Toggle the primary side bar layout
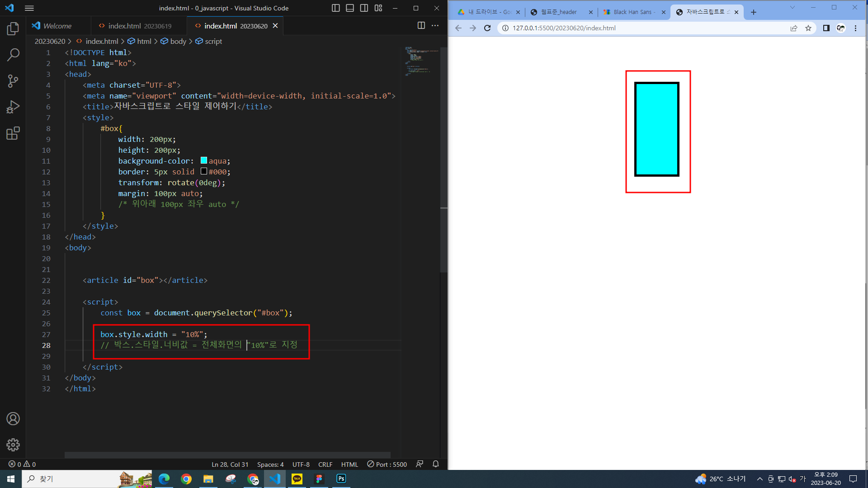 335,8
